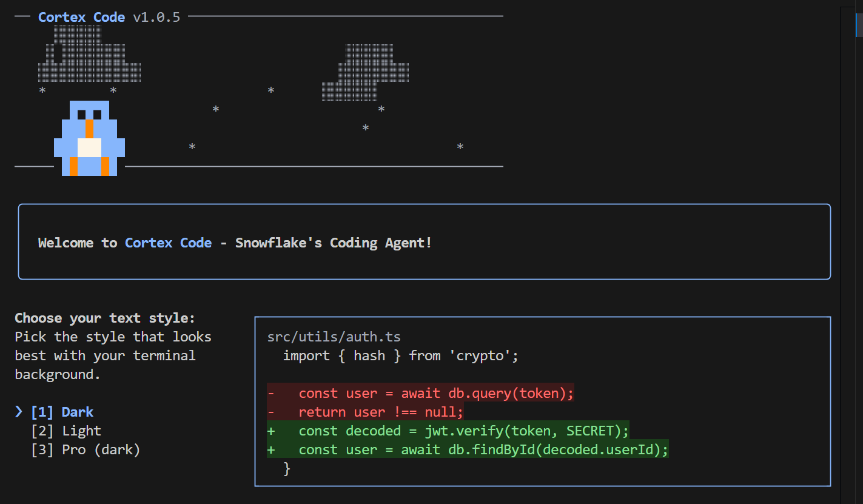
Task: Select the [1] Dark text style
Action: [62, 412]
